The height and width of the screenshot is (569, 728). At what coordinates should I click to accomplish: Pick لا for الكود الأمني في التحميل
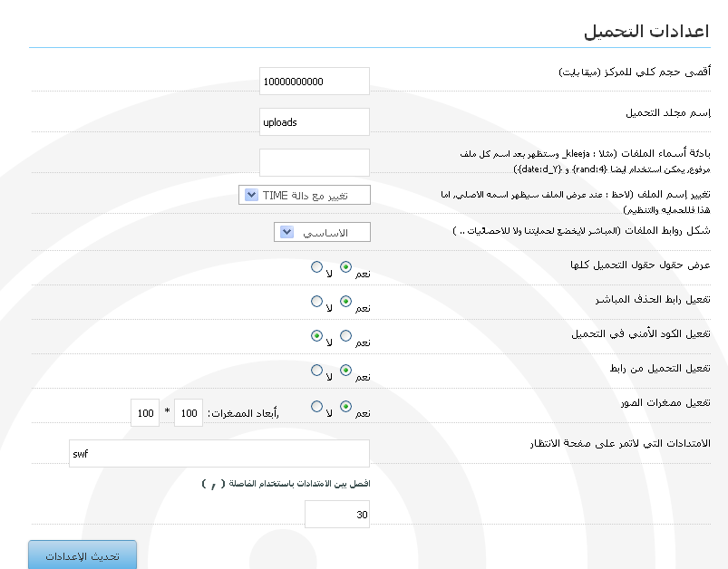point(315,336)
